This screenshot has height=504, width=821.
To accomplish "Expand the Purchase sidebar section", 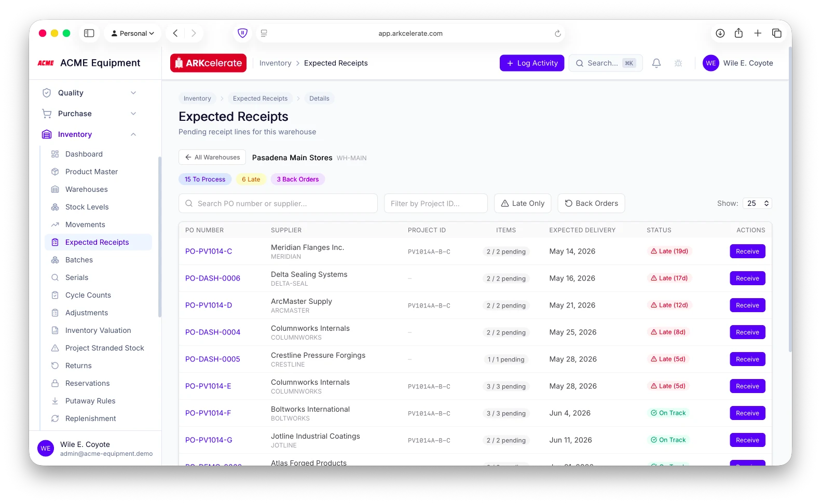I will (x=89, y=114).
